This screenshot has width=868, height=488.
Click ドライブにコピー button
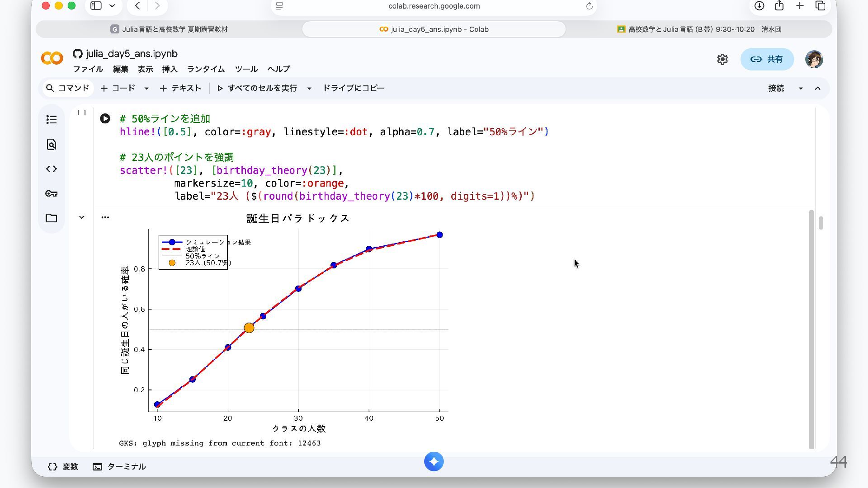pyautogui.click(x=353, y=88)
